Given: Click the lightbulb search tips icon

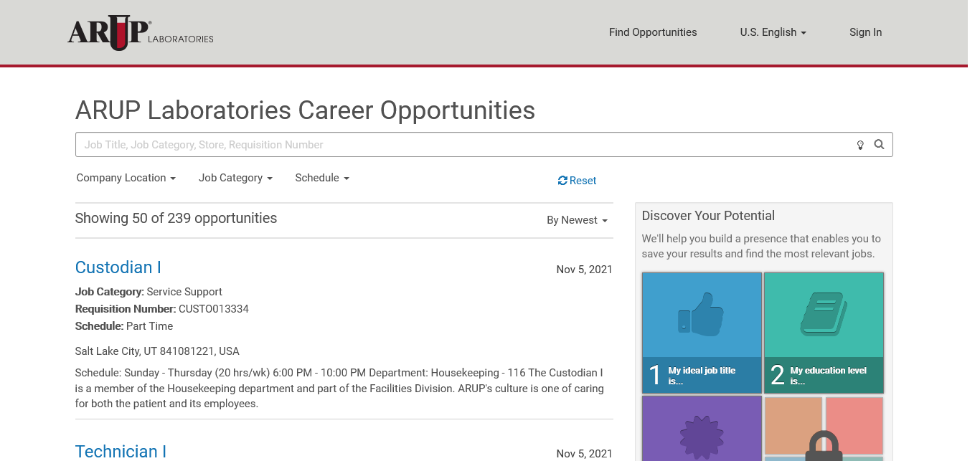Looking at the screenshot, I should (860, 145).
